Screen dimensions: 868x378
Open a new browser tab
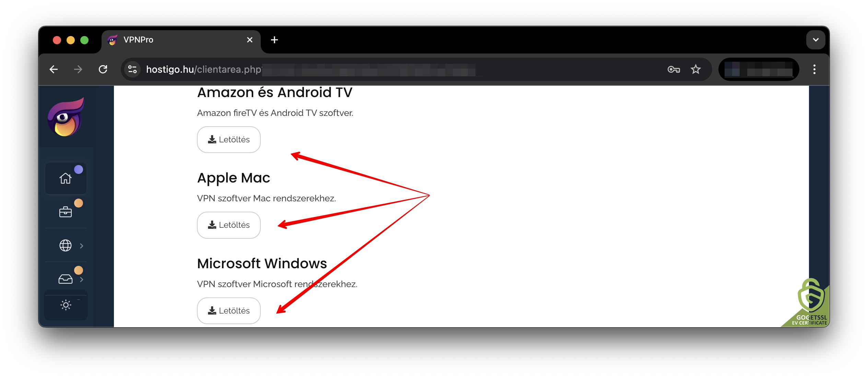point(274,40)
